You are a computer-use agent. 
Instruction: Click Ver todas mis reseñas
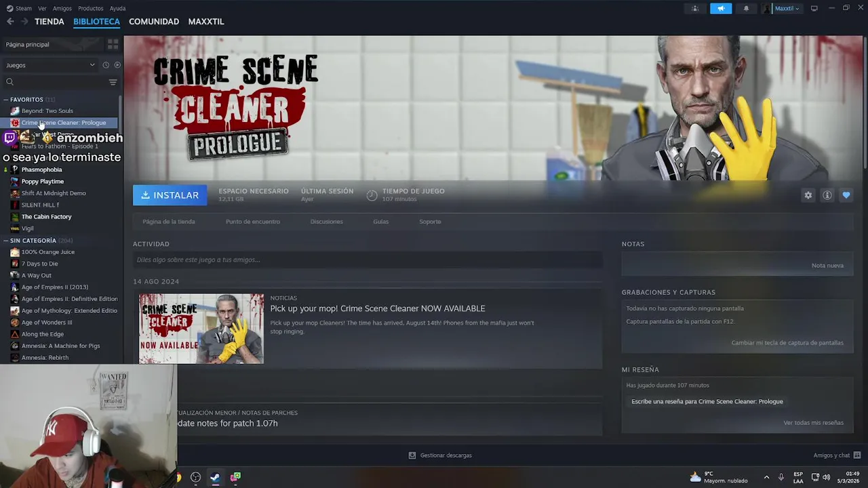813,423
